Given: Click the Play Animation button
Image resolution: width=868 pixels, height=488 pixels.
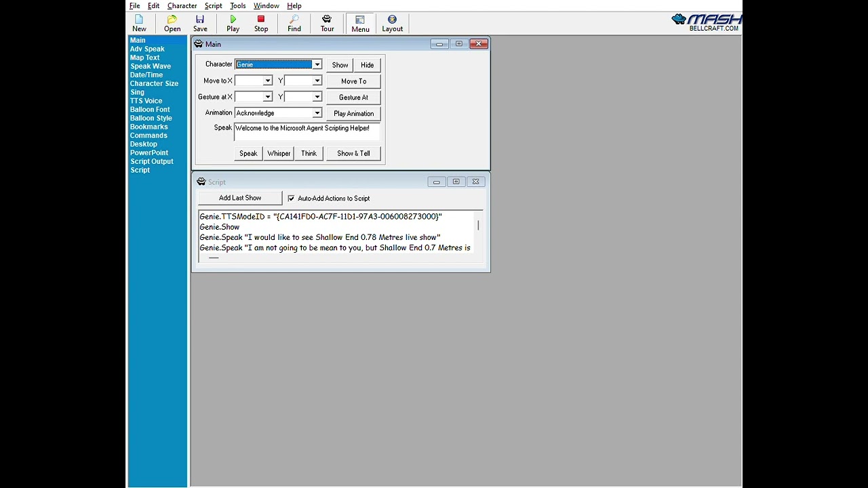Looking at the screenshot, I should pyautogui.click(x=353, y=114).
